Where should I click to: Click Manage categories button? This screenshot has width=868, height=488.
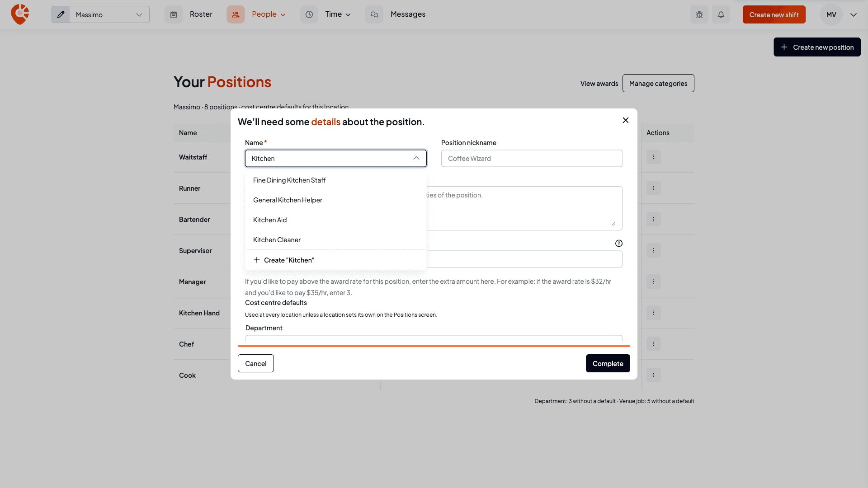658,83
